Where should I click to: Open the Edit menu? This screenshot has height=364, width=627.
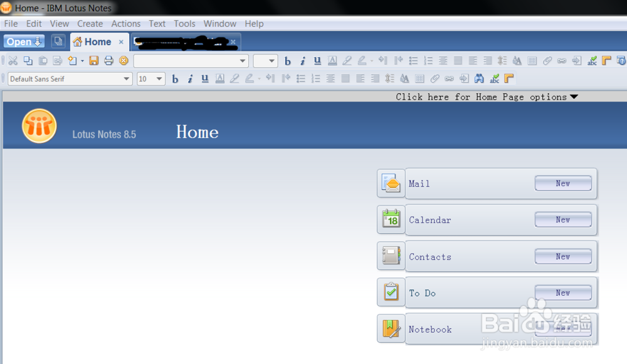(x=34, y=24)
